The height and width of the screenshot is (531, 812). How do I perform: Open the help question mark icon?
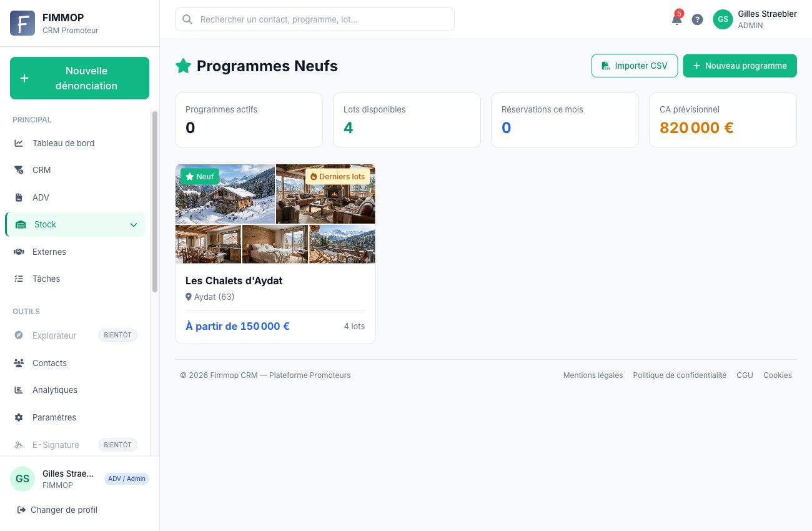point(698,19)
